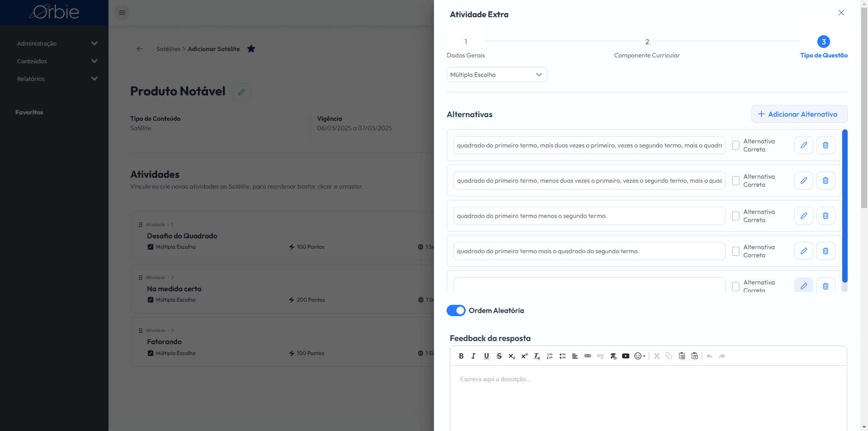868x431 pixels.
Task: Insert a numbered list in feedback editor
Action: [550, 356]
